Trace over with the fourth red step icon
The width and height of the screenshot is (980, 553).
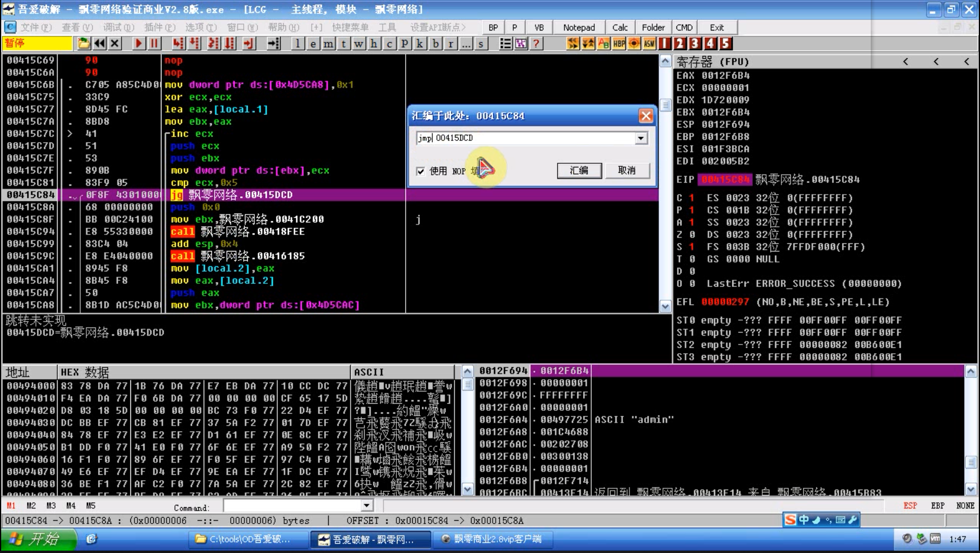(x=229, y=43)
